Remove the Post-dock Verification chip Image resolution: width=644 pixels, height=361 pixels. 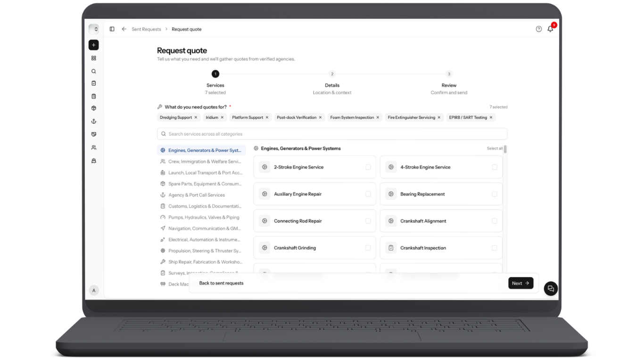[320, 117]
